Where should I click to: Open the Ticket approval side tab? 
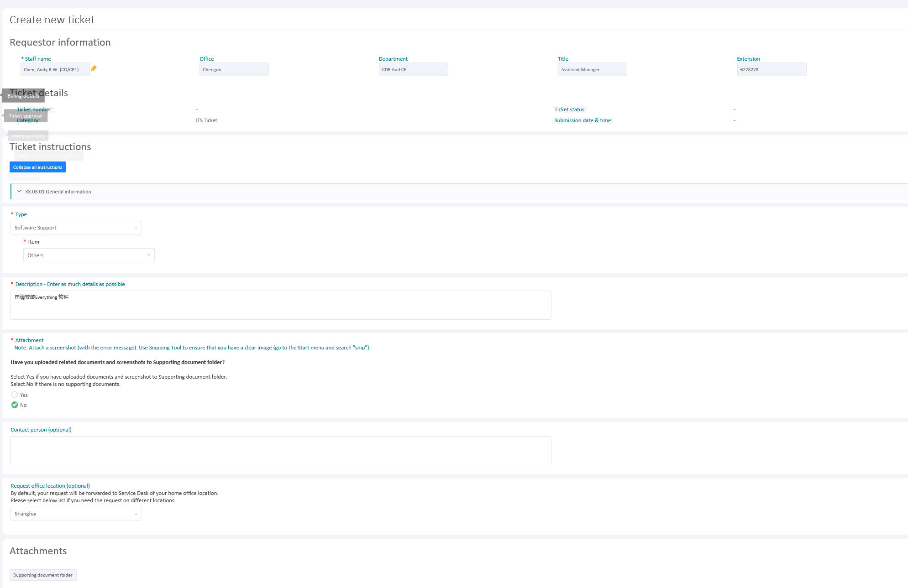coord(26,116)
